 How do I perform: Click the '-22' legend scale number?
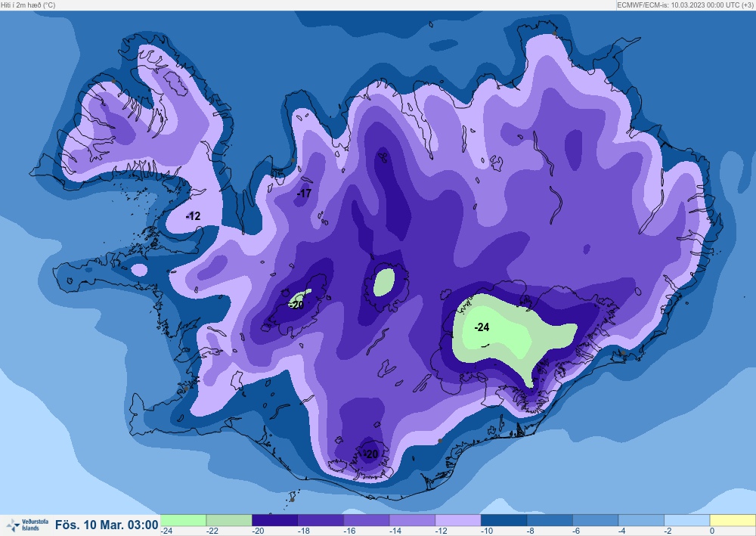pyautogui.click(x=212, y=531)
